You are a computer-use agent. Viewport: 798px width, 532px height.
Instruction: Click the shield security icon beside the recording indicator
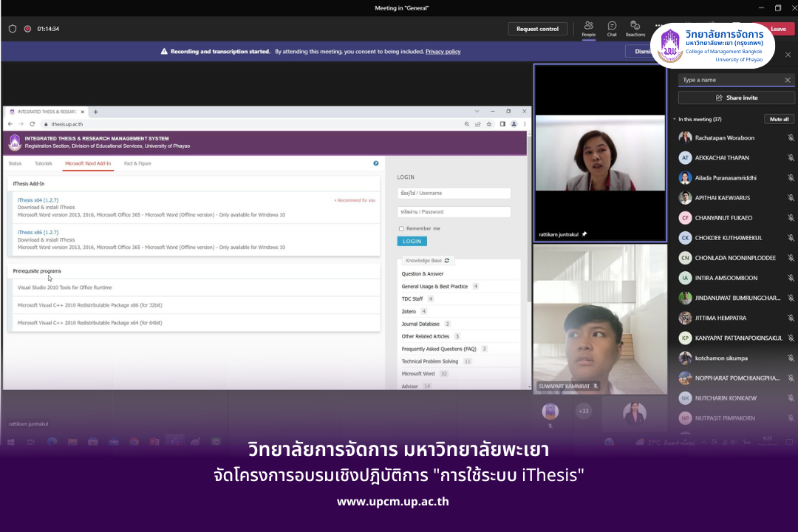click(x=13, y=29)
